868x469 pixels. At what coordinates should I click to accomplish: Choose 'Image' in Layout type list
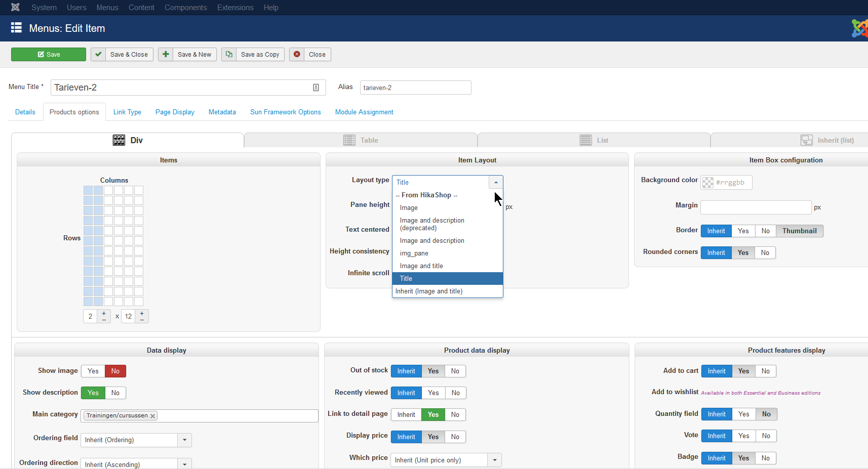click(448, 208)
